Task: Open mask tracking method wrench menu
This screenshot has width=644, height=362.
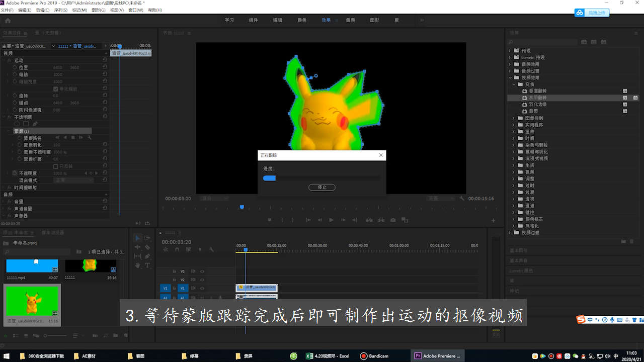Action: 89,137
